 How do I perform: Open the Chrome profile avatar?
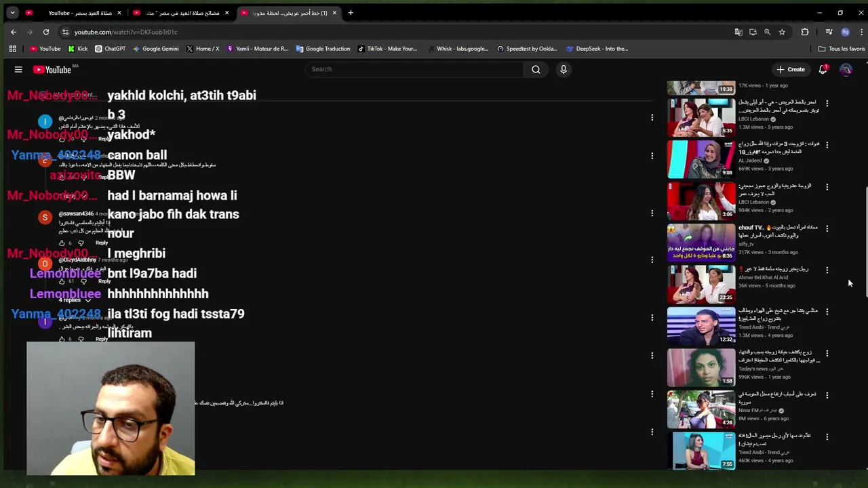pos(845,32)
